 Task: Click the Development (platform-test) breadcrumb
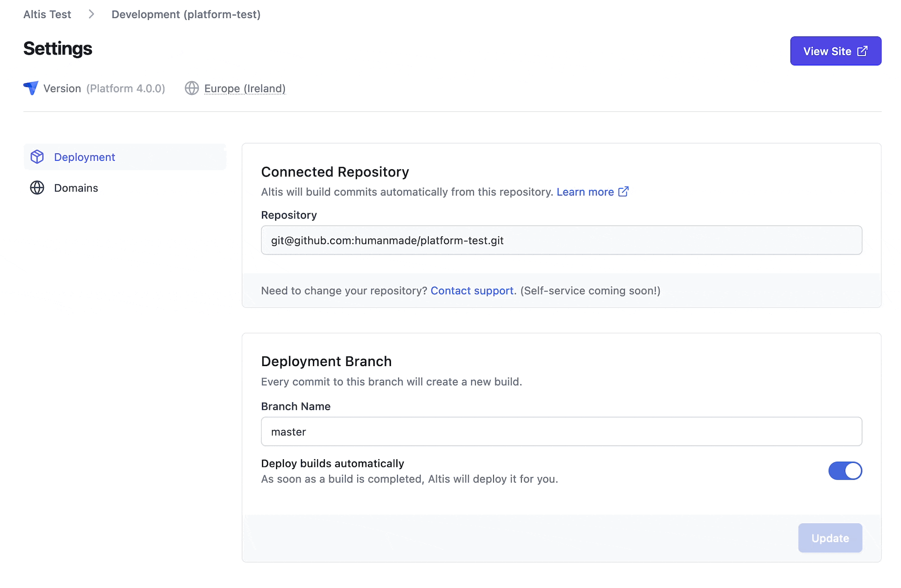[186, 14]
